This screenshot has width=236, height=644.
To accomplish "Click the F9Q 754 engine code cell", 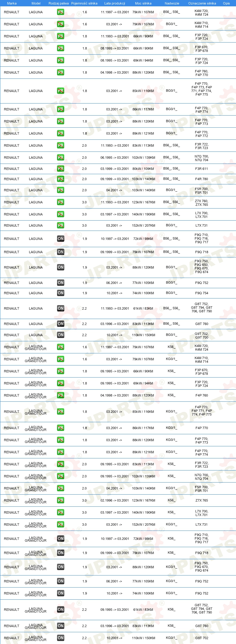I will click(x=202, y=293).
